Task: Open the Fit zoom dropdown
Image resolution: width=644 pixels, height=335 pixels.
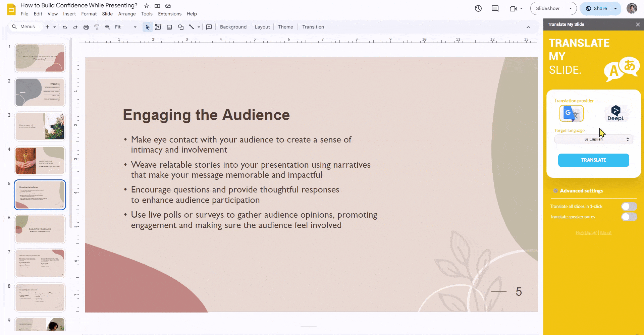Action: (x=135, y=27)
